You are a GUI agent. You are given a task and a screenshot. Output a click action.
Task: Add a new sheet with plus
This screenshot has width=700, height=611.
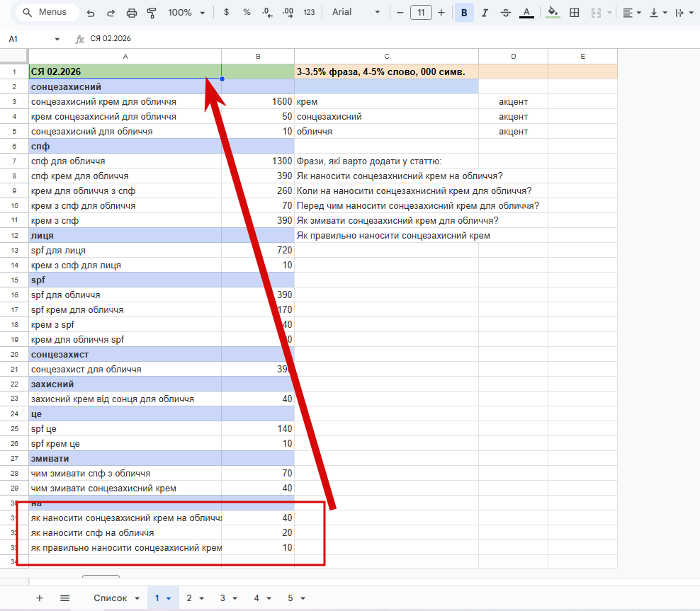point(39,598)
